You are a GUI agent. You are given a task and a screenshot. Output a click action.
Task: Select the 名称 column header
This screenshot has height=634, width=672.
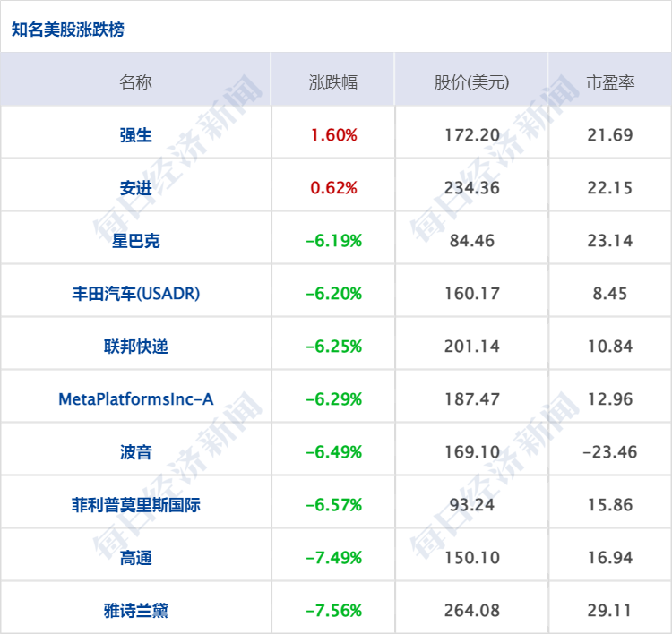(136, 82)
